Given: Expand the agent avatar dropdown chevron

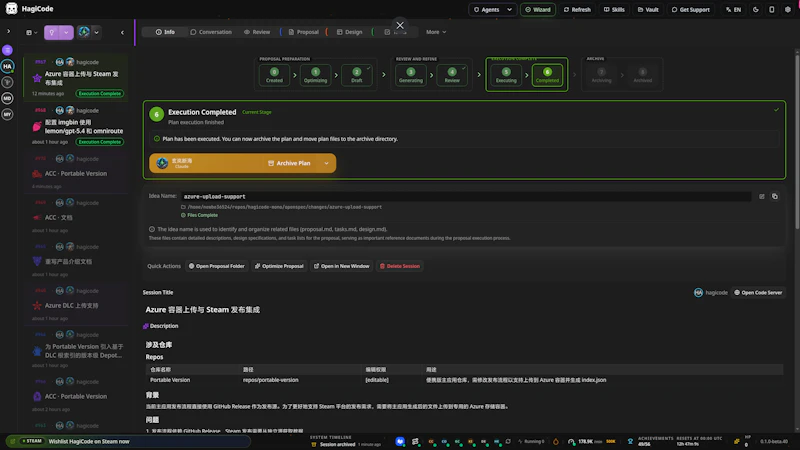Looking at the screenshot, I should pyautogui.click(x=96, y=32).
